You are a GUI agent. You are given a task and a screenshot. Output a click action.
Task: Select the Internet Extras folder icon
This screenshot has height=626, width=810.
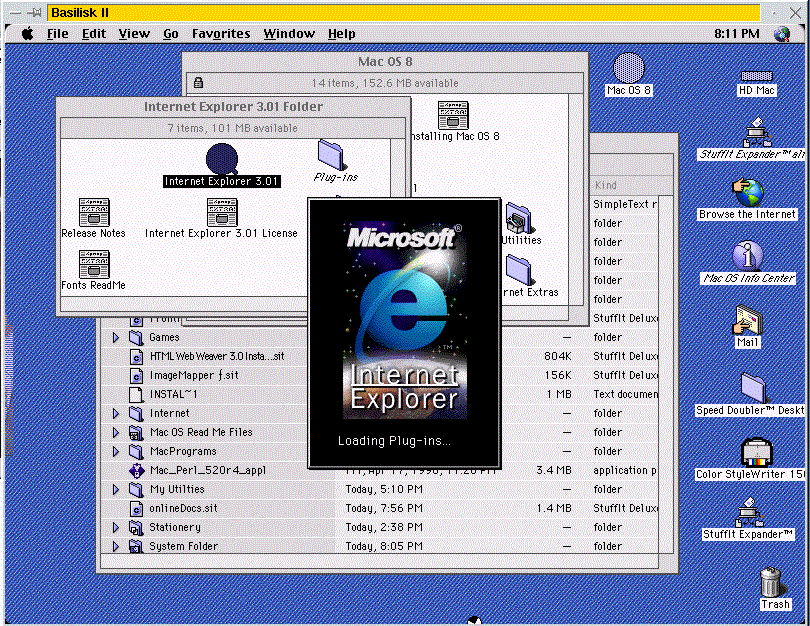click(x=518, y=269)
